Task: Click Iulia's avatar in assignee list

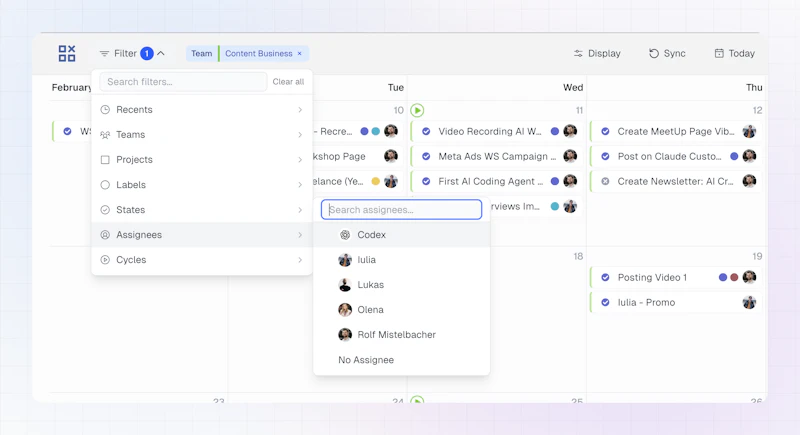Action: pos(345,260)
